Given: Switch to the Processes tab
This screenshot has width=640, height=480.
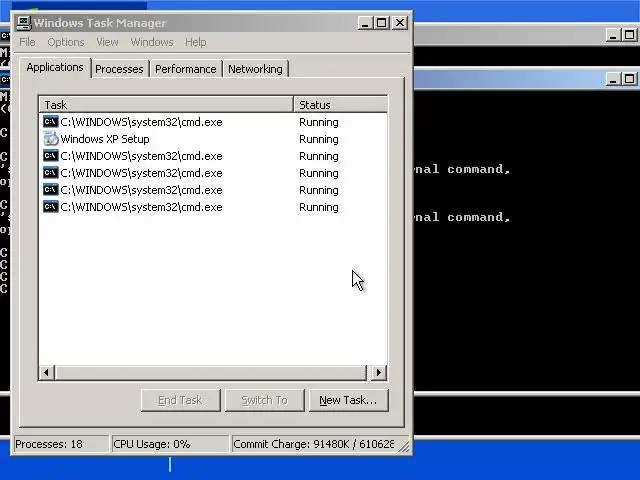Looking at the screenshot, I should (119, 69).
